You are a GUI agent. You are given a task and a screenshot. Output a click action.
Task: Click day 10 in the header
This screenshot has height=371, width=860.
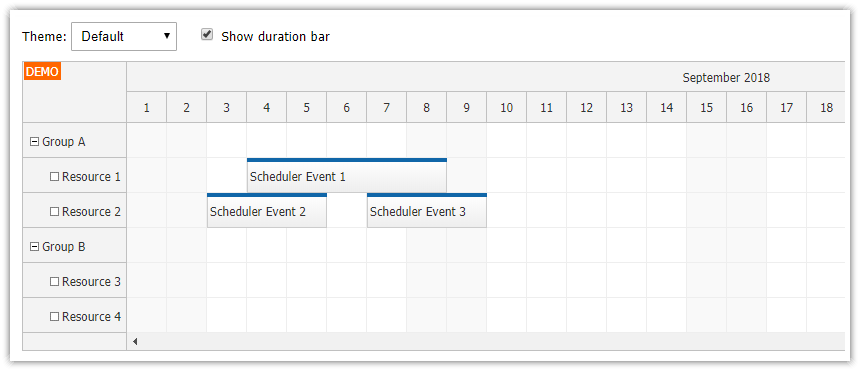tap(507, 108)
